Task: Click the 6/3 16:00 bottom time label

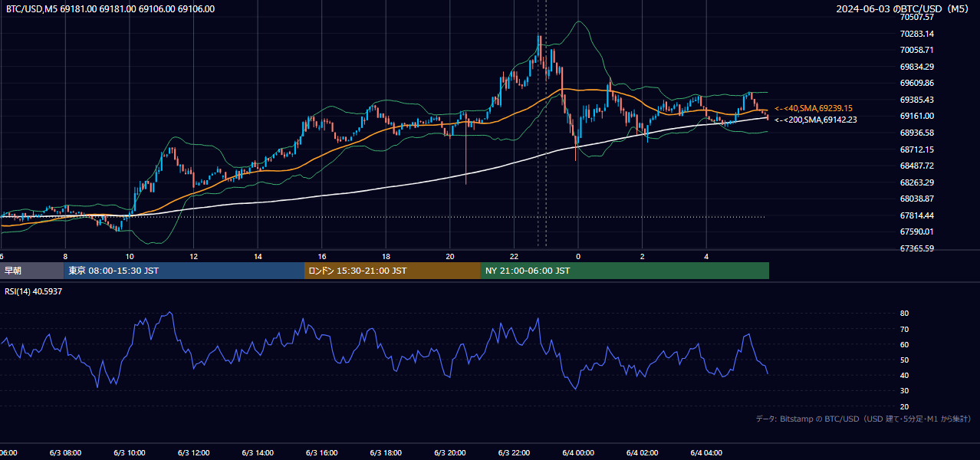Action: pos(322,453)
